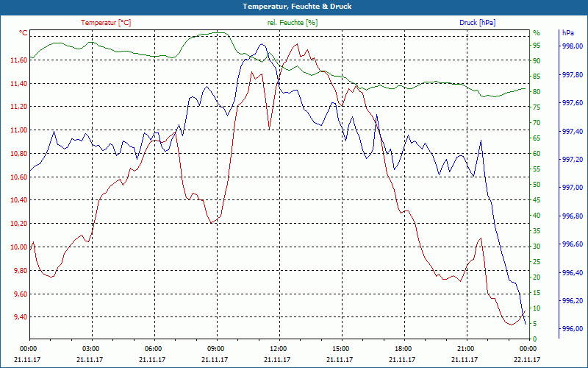Screen dimensions: 588x368
Task: Click the 09:00 time axis label
Action: coord(215,348)
